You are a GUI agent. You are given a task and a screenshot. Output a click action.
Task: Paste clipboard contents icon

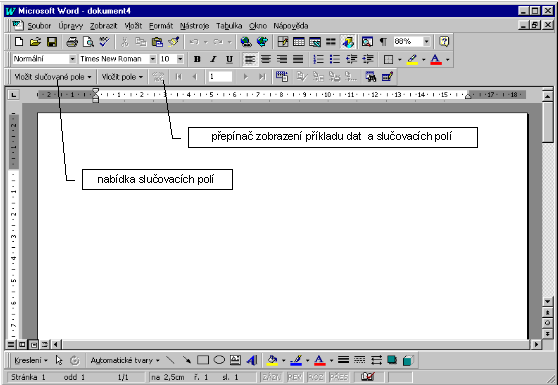point(157,42)
